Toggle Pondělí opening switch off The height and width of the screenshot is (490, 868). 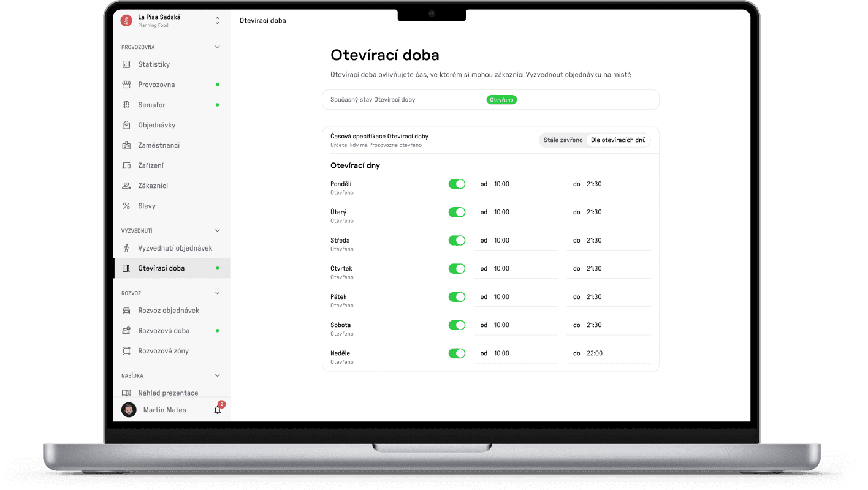pyautogui.click(x=457, y=184)
